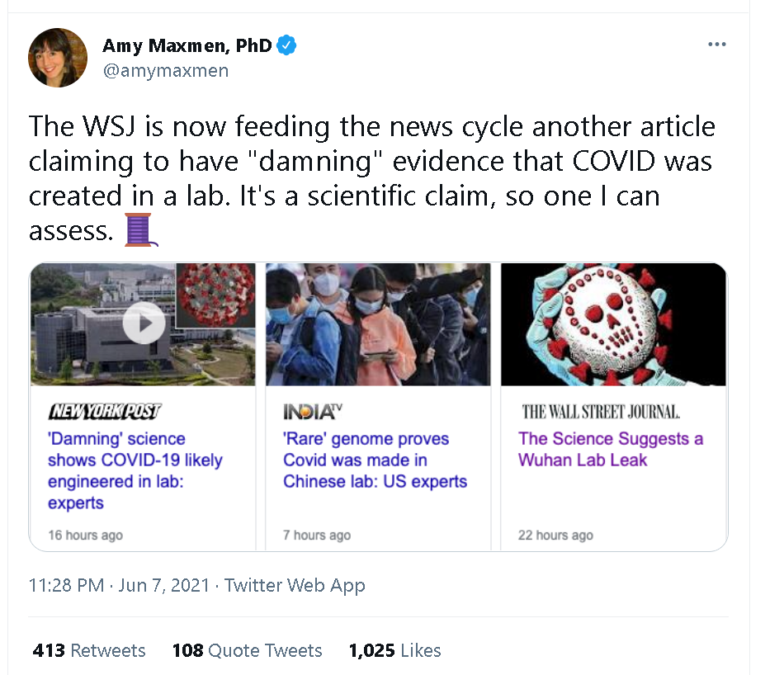Click the @amymaxmen handle

click(x=165, y=71)
